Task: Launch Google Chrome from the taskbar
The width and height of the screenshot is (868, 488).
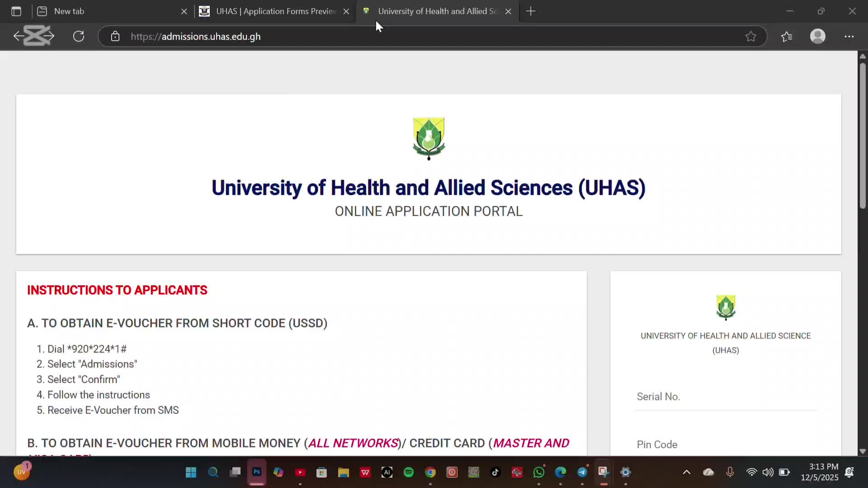Action: point(430,472)
